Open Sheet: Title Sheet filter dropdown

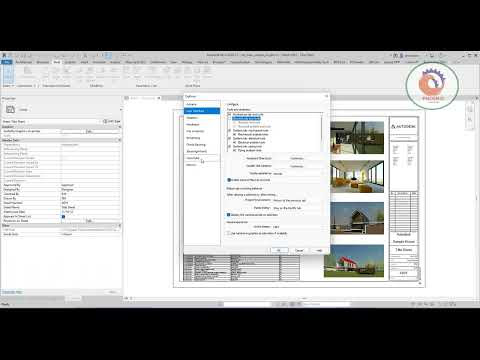coord(50,121)
